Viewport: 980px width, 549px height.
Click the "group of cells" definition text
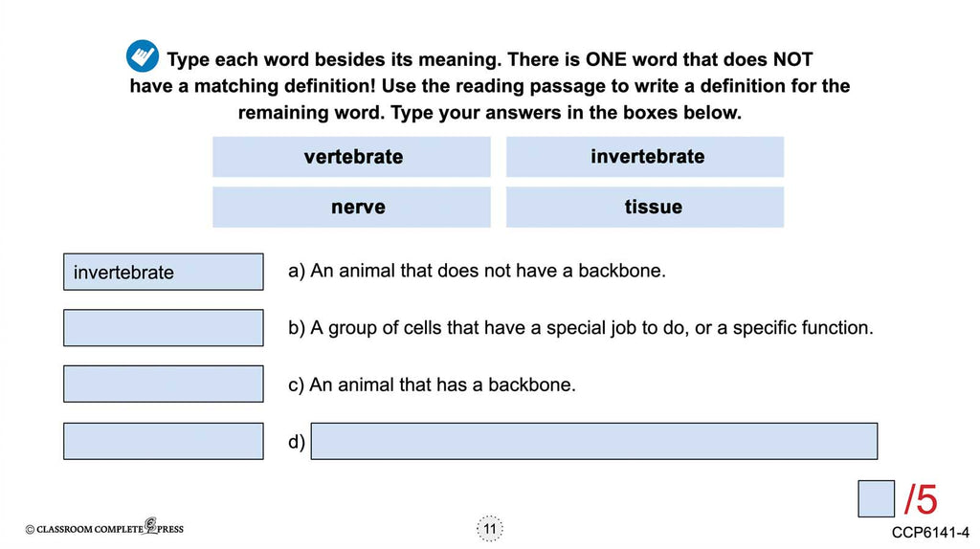coord(580,328)
